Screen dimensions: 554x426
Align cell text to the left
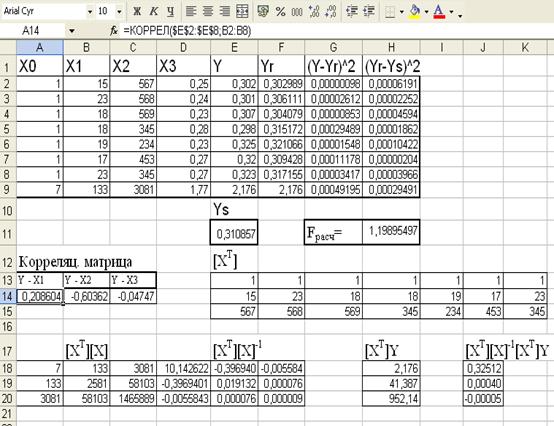(x=191, y=11)
